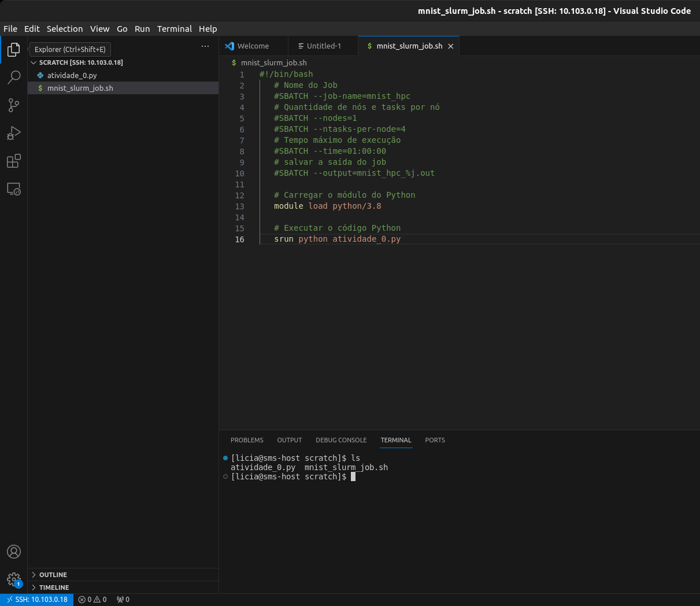Click line number 13 in the gutter
The image size is (700, 606).
point(240,206)
